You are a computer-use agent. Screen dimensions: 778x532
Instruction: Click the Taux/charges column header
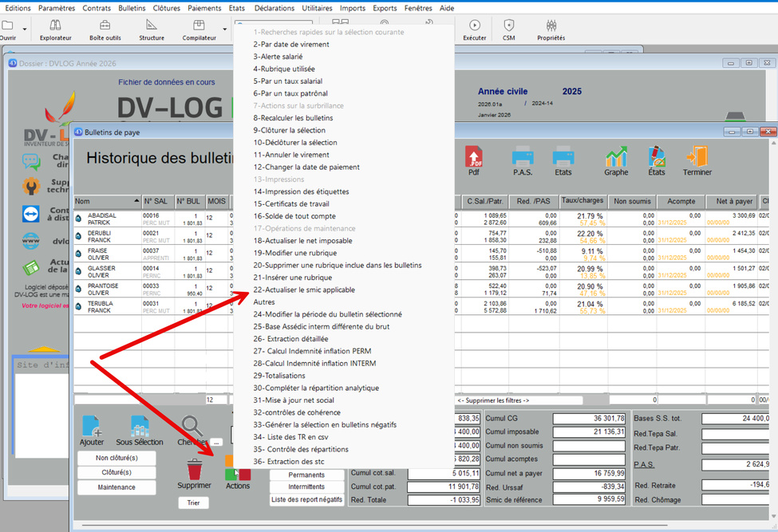click(583, 201)
